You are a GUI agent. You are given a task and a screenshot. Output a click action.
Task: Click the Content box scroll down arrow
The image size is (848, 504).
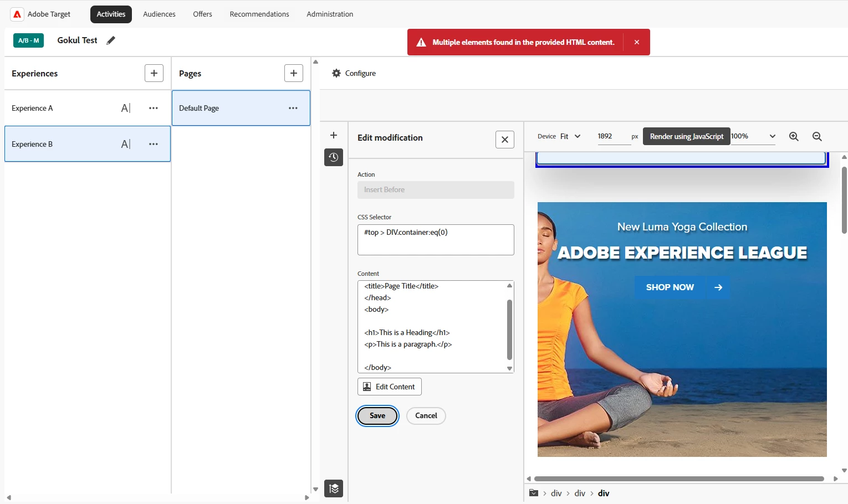[509, 368]
